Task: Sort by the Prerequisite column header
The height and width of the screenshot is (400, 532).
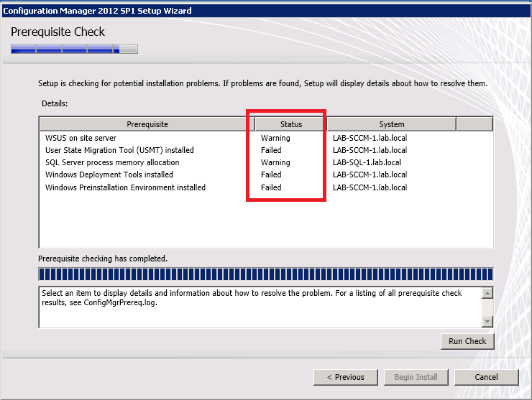Action: pos(147,124)
